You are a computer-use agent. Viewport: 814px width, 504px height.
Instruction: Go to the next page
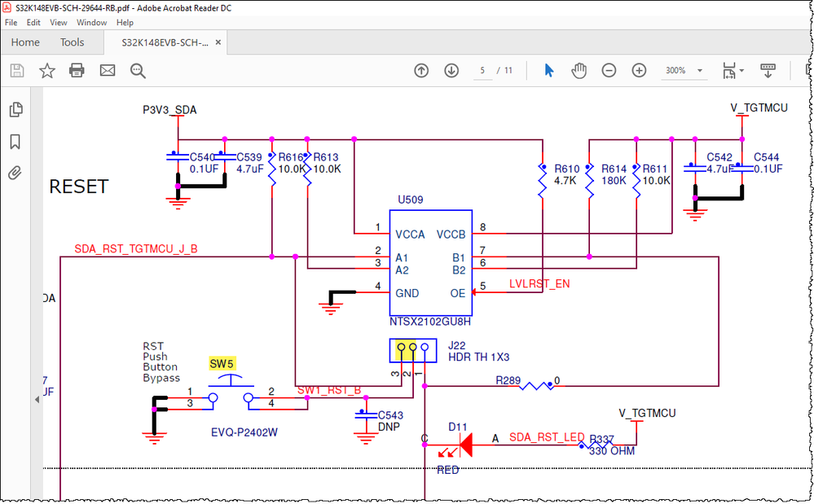point(451,71)
